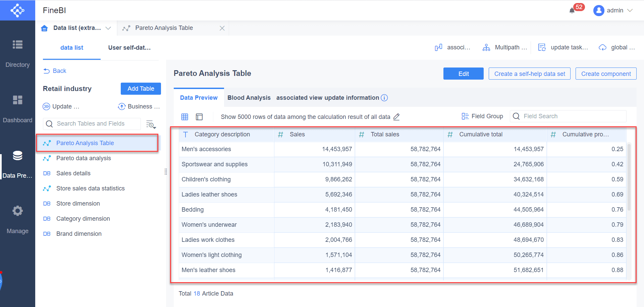Focus the Search Tables and Fields box
This screenshot has width=644, height=307.
[x=92, y=124]
